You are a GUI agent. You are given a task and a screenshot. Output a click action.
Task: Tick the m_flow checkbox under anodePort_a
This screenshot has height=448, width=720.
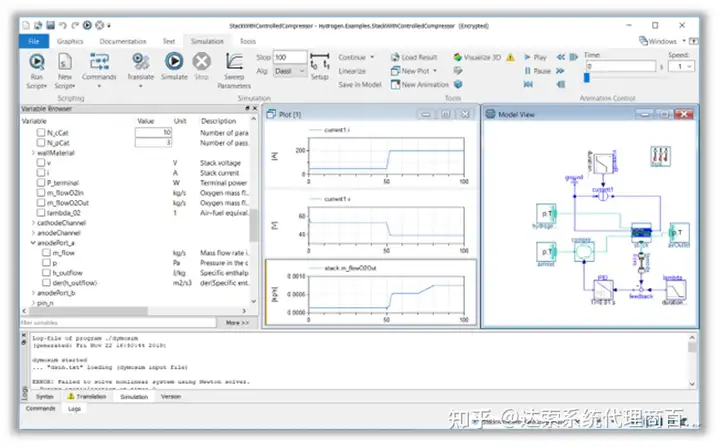pyautogui.click(x=44, y=254)
